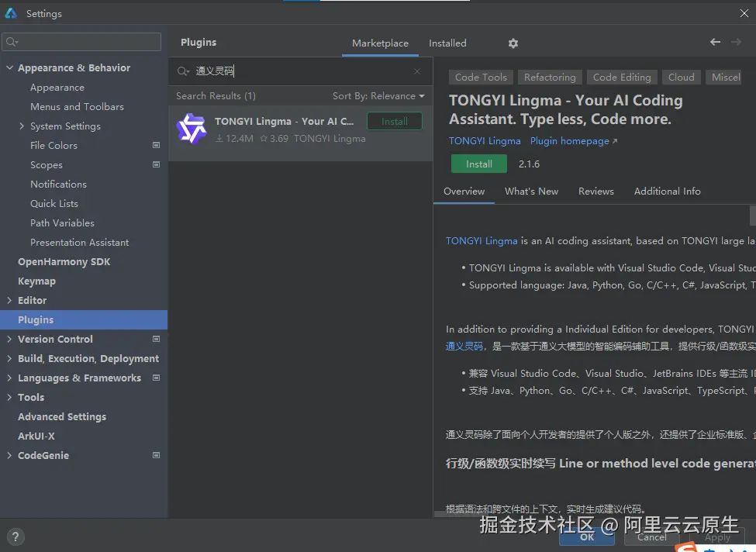Switch to the Installed tab
Image resolution: width=756 pixels, height=552 pixels.
[447, 43]
